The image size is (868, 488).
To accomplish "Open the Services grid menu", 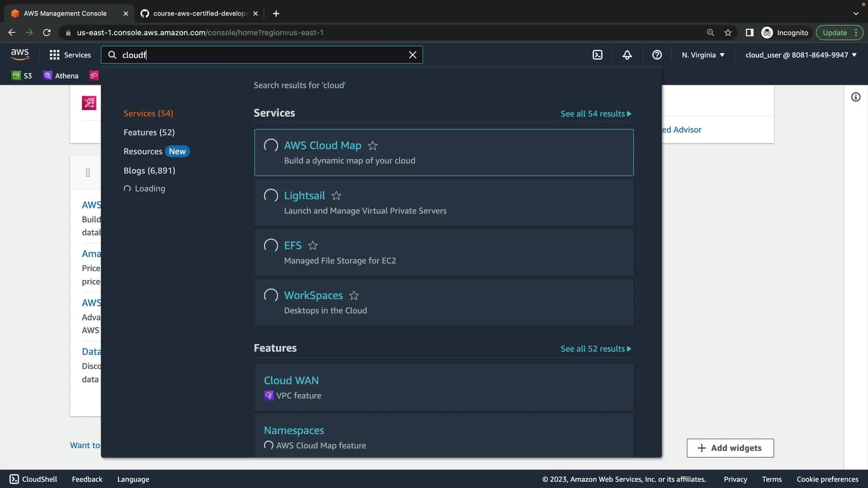I will tap(70, 55).
